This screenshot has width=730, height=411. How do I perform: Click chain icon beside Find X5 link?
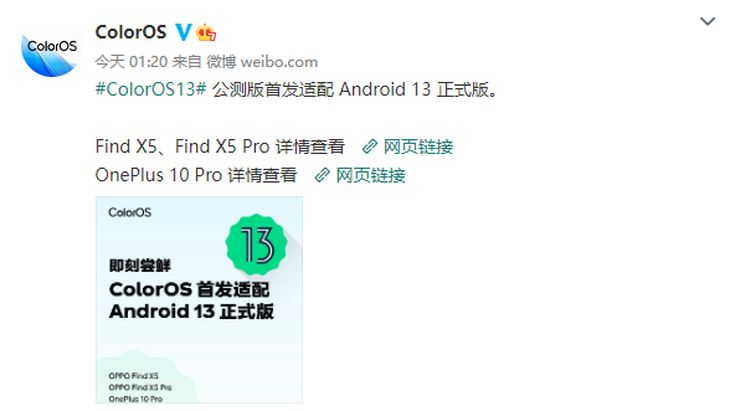[x=370, y=147]
